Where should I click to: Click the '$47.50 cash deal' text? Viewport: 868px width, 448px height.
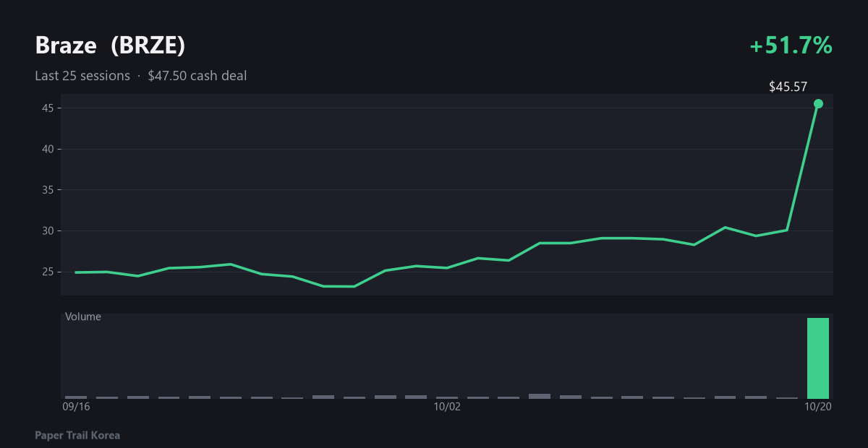pos(197,75)
